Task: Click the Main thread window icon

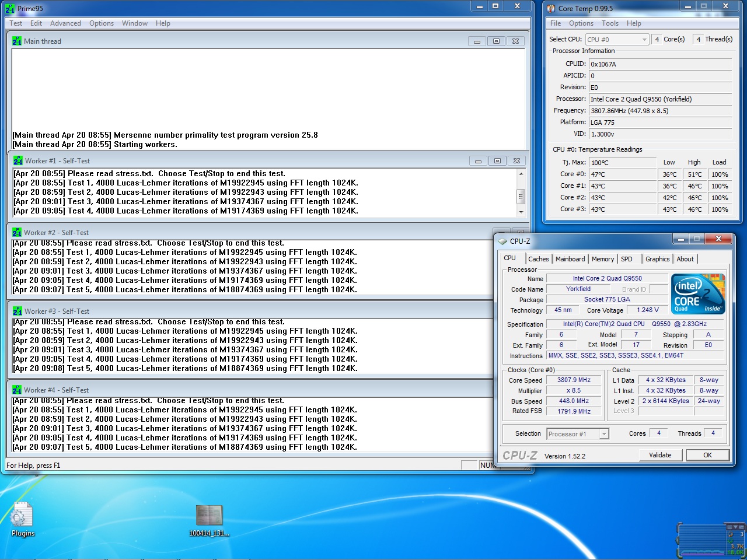Action: 17,41
